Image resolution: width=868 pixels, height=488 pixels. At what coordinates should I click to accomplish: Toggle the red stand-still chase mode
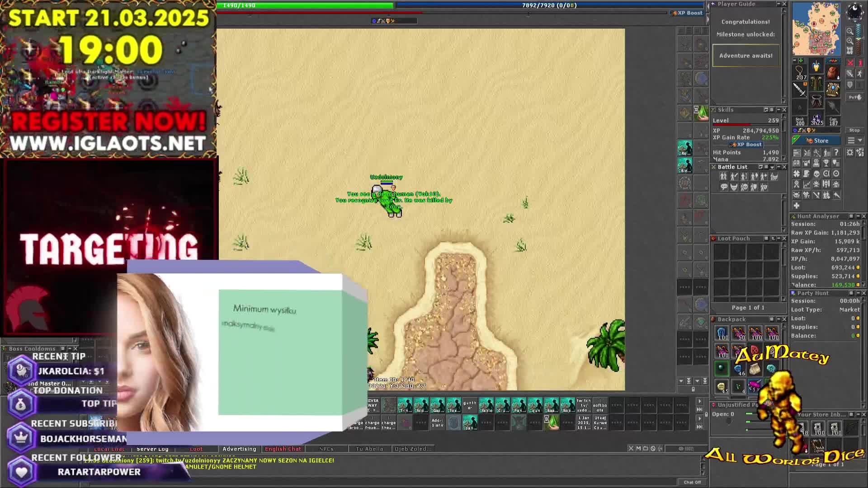pyautogui.click(x=860, y=63)
